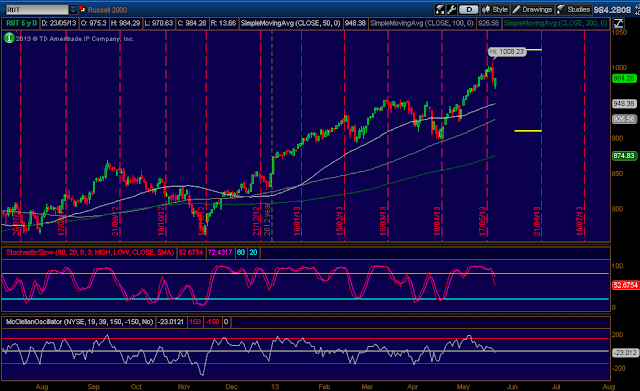Click the 874.83 green price axis tag
Image resolution: width=640 pixels, height=391 pixels.
click(624, 156)
